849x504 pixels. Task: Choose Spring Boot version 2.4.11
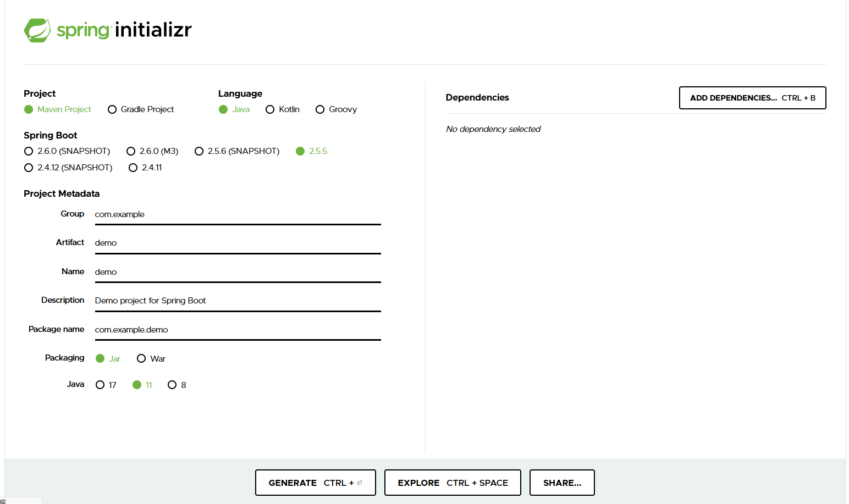(133, 168)
